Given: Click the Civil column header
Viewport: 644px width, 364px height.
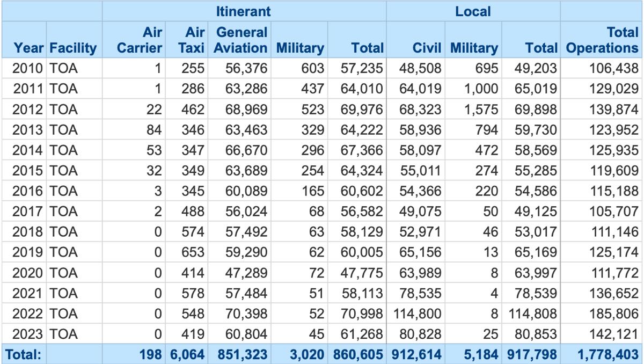Looking at the screenshot, I should click(x=427, y=48).
